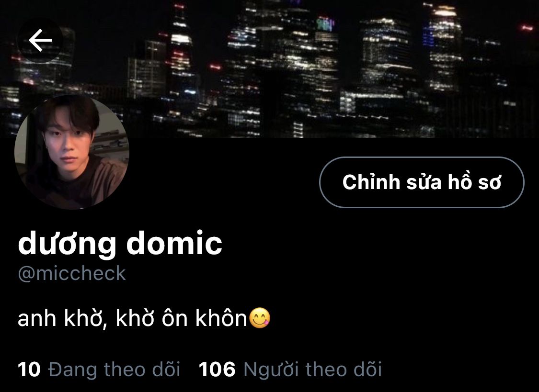539x392 pixels.
Task: Click the word dương in display name
Action: (x=67, y=244)
